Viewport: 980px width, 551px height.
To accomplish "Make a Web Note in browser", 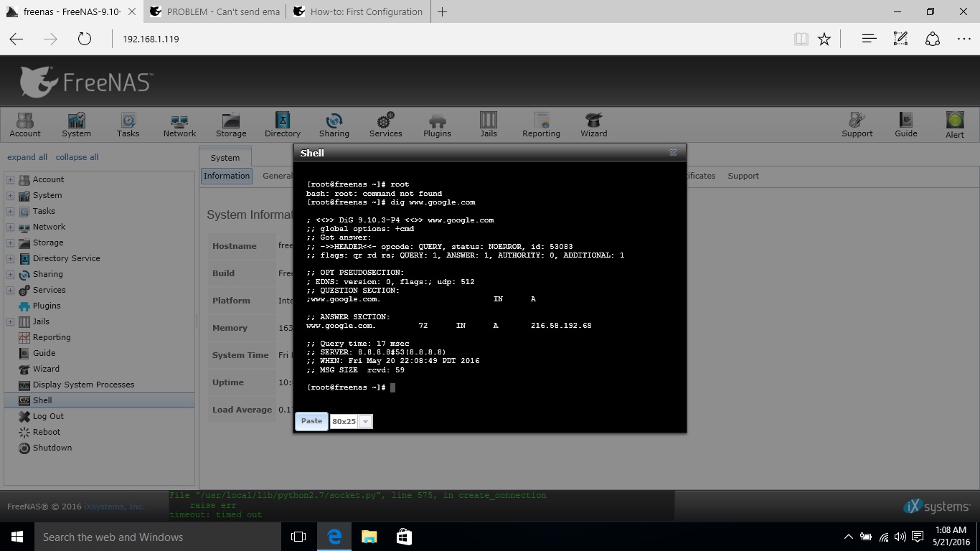I will point(900,39).
